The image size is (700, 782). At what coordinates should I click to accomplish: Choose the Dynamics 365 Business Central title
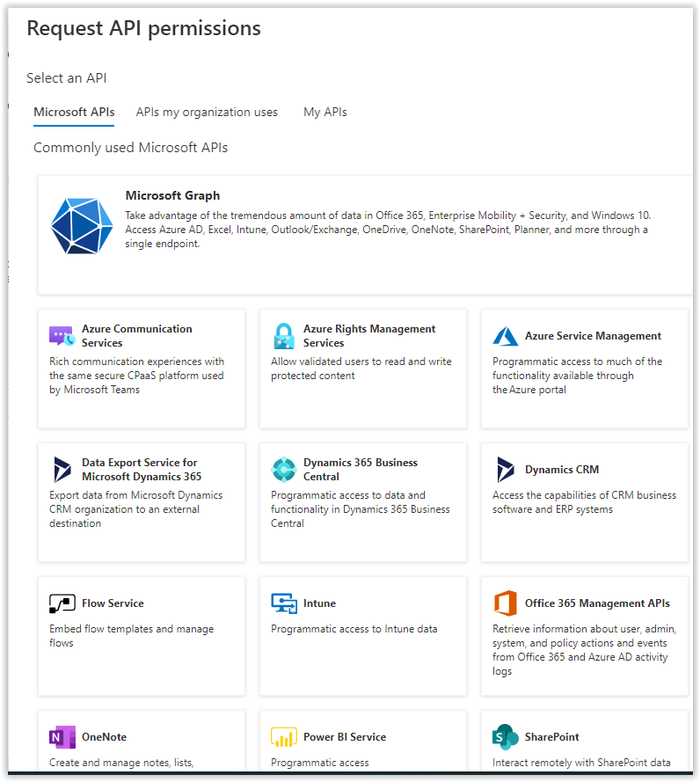click(x=360, y=470)
